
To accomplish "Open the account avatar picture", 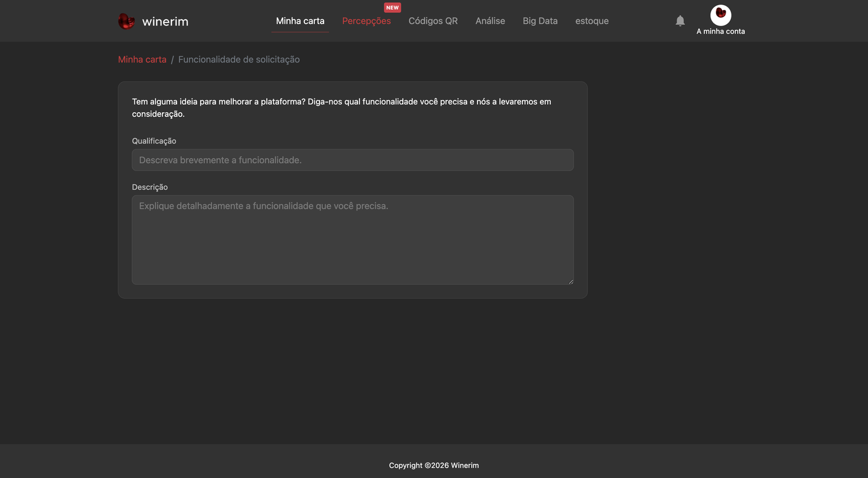I will pos(720,15).
